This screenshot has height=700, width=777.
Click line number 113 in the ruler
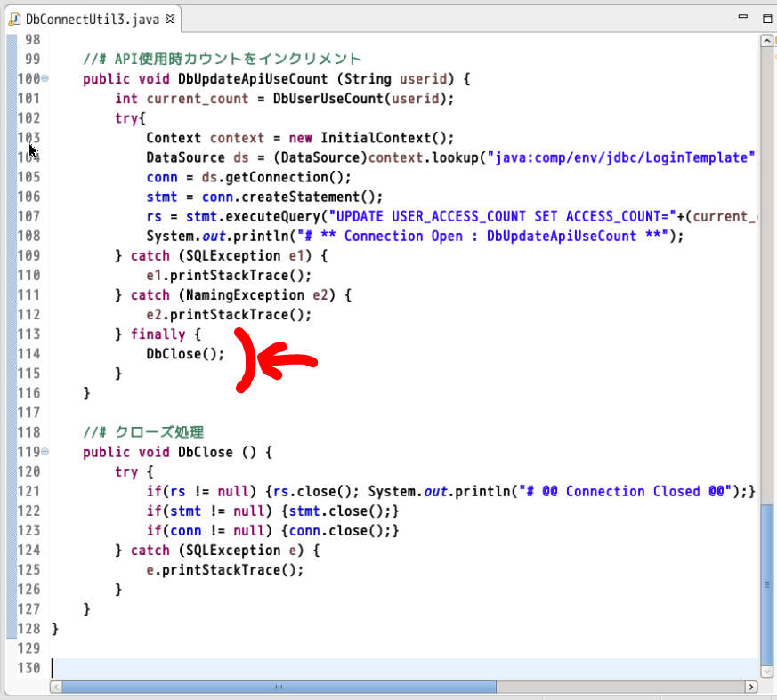[x=29, y=334]
